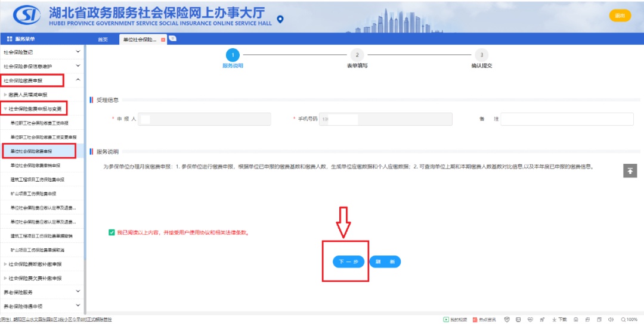
Task: Expand the 社会保险登记 menu chevron
Action: click(x=78, y=52)
